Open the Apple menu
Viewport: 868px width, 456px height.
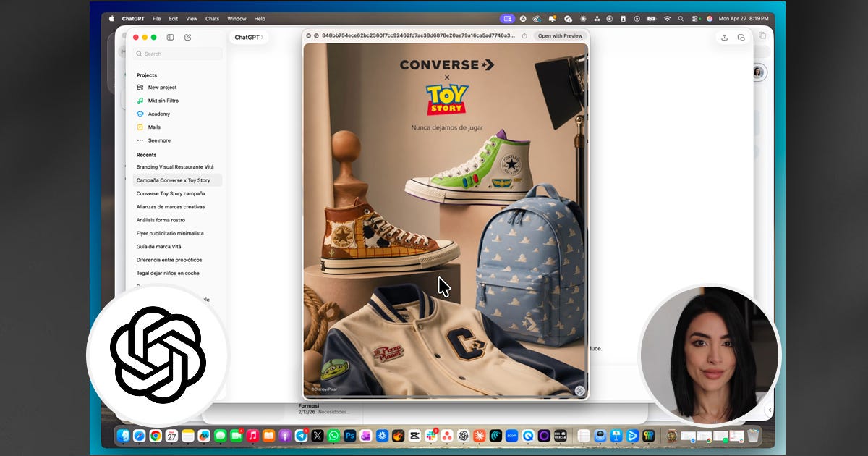pos(111,18)
